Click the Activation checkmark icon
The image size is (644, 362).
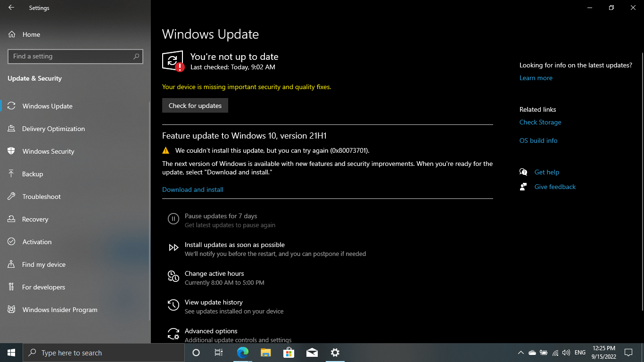pos(11,242)
